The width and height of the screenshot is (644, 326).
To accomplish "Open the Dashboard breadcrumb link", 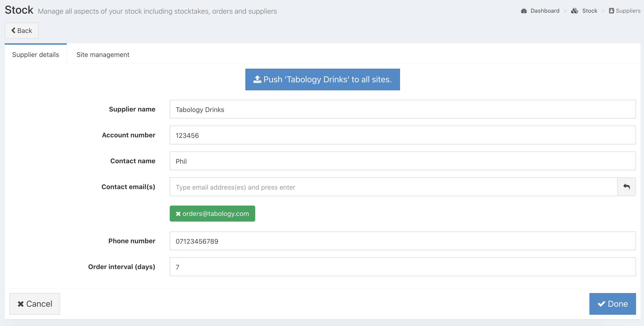I will coord(545,11).
